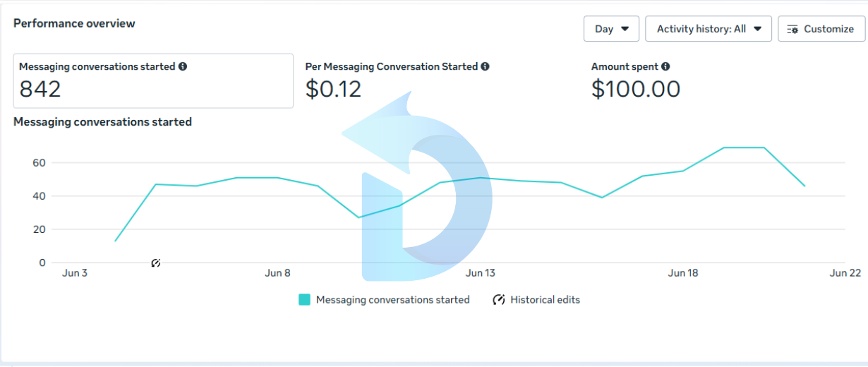
Task: Click the first data point of the line
Action: 115,241
